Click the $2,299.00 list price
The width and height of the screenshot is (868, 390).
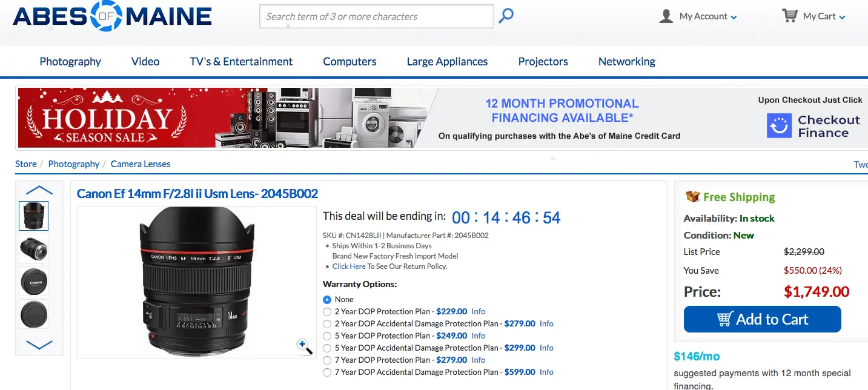click(804, 252)
